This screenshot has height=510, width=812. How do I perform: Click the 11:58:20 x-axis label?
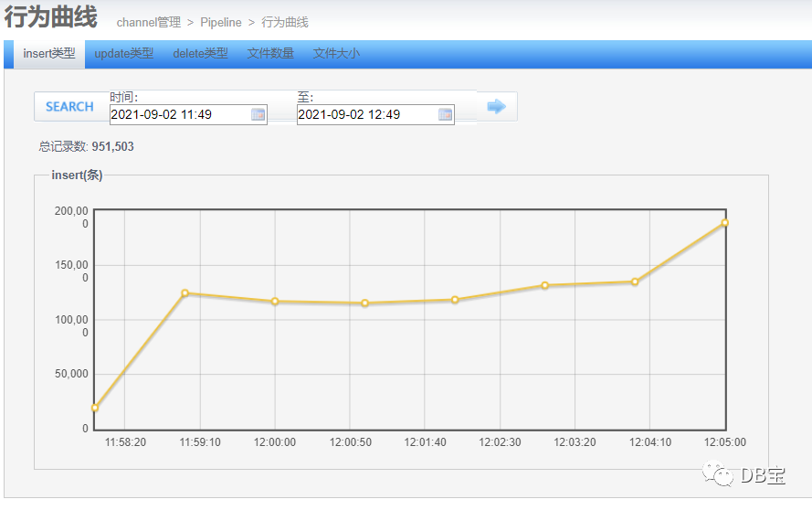coord(125,442)
